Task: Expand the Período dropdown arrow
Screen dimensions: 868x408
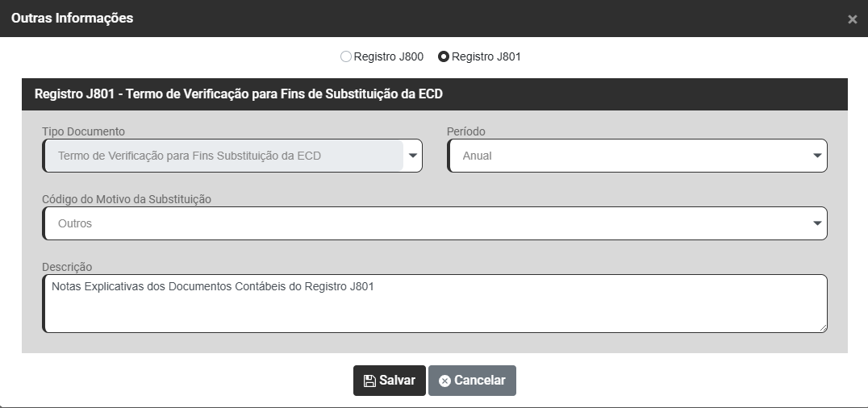Action: (x=816, y=156)
